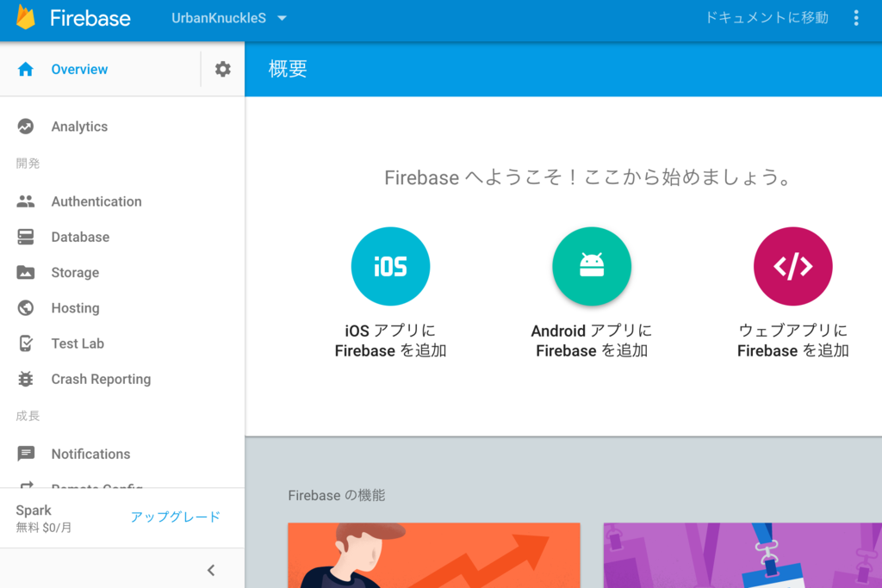Click the Firebase へようこそ welcome heading
The width and height of the screenshot is (882, 588).
pyautogui.click(x=587, y=177)
